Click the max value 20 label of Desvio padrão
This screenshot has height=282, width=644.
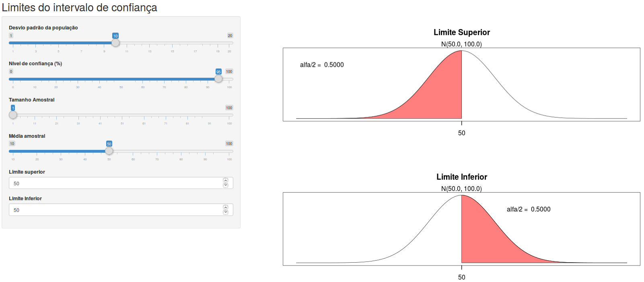[x=230, y=35]
